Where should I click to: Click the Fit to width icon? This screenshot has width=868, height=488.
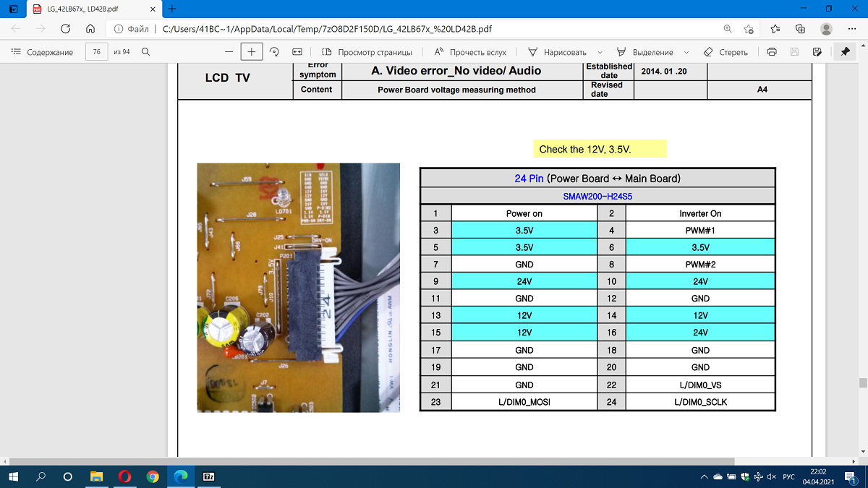(297, 52)
